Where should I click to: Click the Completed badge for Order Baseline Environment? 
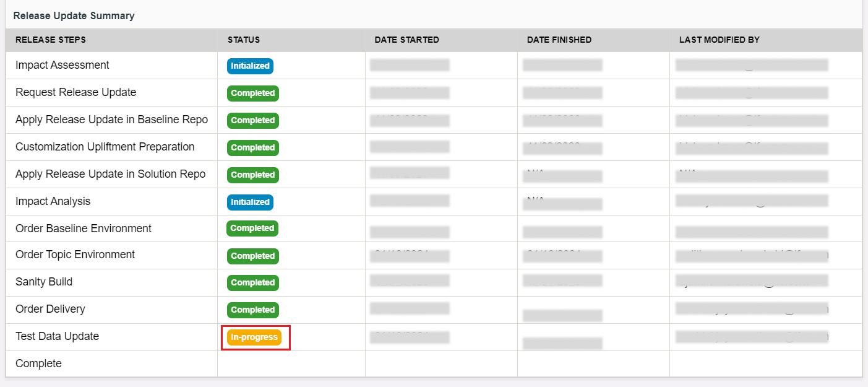click(x=252, y=228)
